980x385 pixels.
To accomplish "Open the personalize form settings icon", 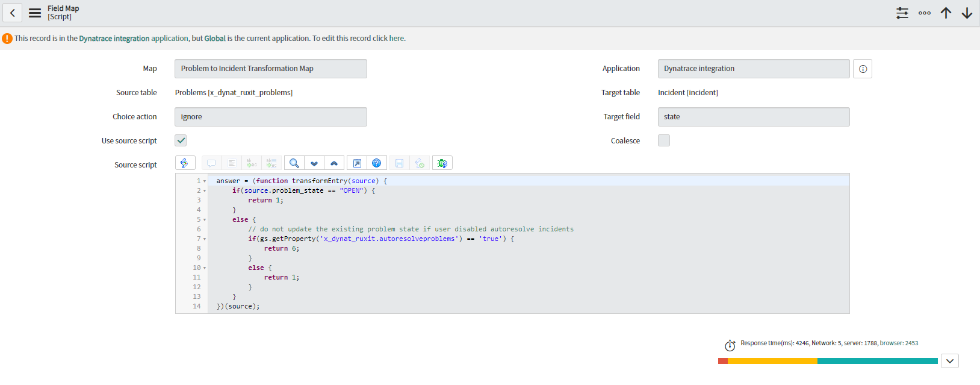I will coord(902,13).
